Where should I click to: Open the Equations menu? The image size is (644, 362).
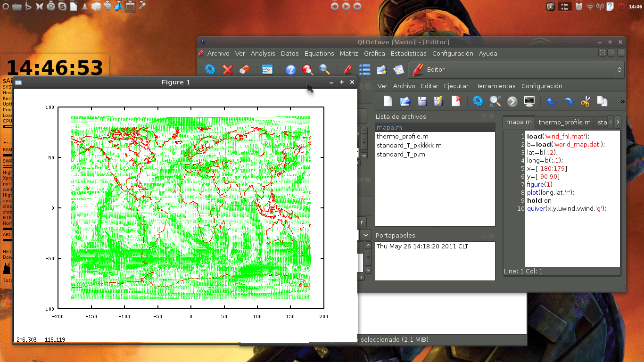coord(319,53)
